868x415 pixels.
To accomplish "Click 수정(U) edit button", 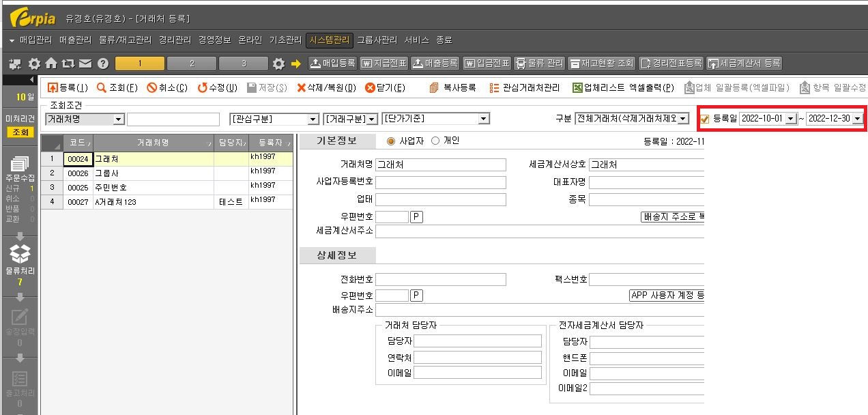I will pyautogui.click(x=217, y=87).
